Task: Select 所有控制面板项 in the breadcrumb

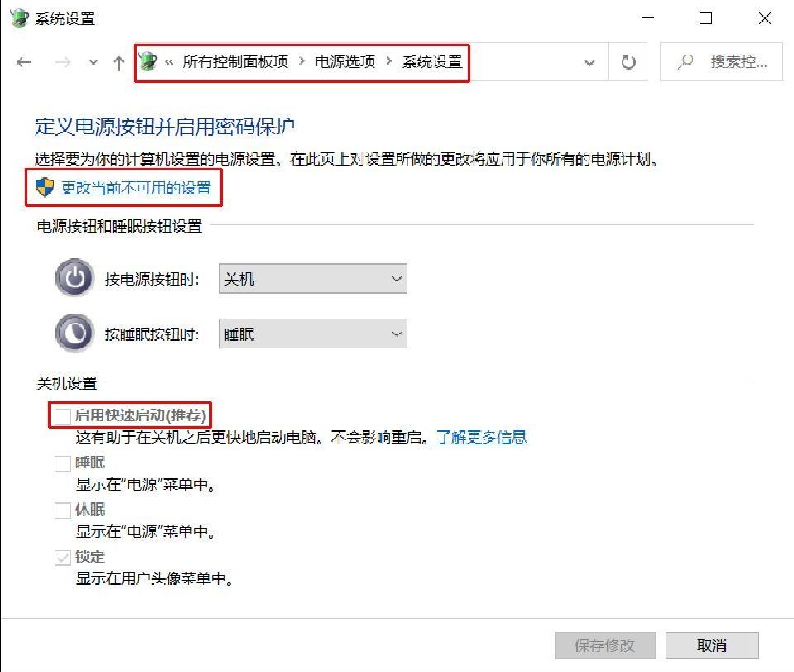Action: click(235, 62)
